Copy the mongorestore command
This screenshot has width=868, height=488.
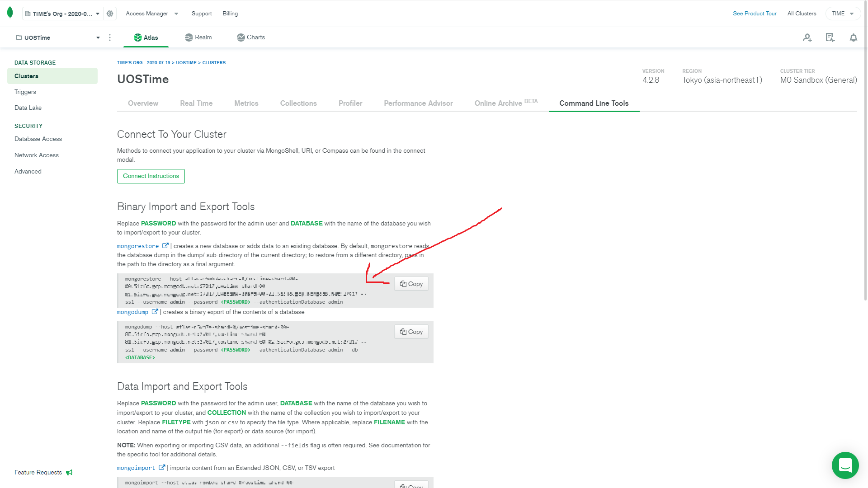pyautogui.click(x=411, y=284)
